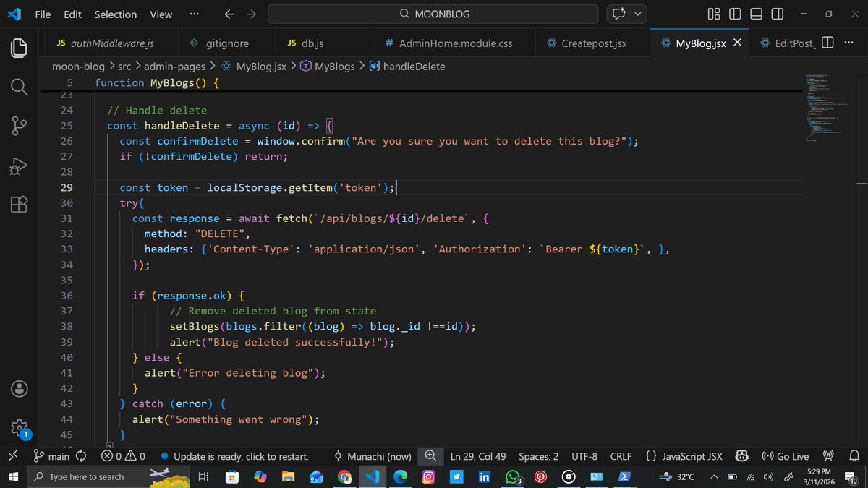Click UTF-8 encoding selector

[584, 456]
